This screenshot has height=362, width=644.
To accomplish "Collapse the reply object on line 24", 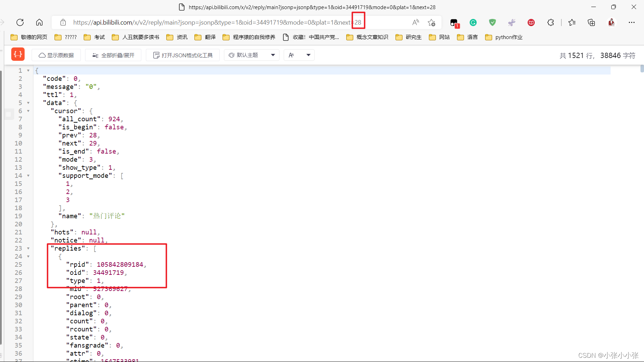I will 28,257.
